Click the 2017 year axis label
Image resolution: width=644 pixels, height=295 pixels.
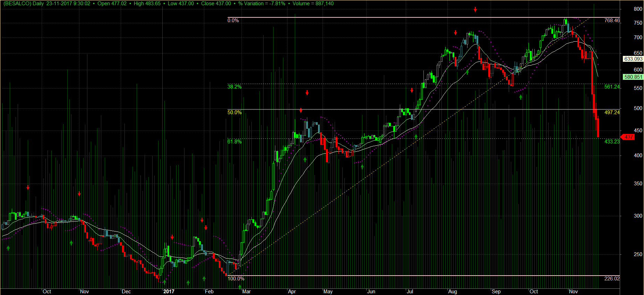click(169, 292)
